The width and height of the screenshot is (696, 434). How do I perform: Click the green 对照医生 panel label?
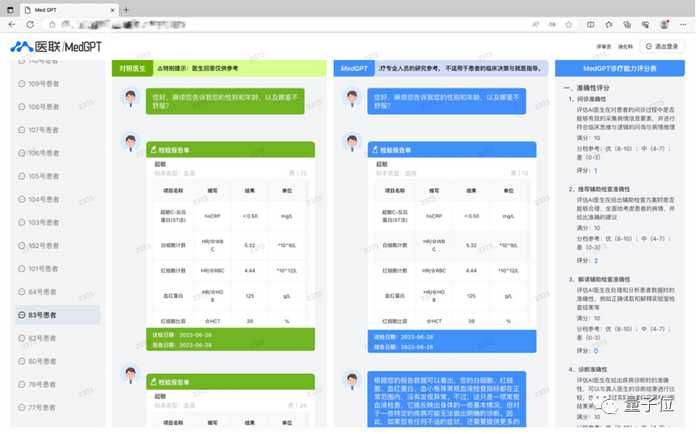pyautogui.click(x=132, y=68)
